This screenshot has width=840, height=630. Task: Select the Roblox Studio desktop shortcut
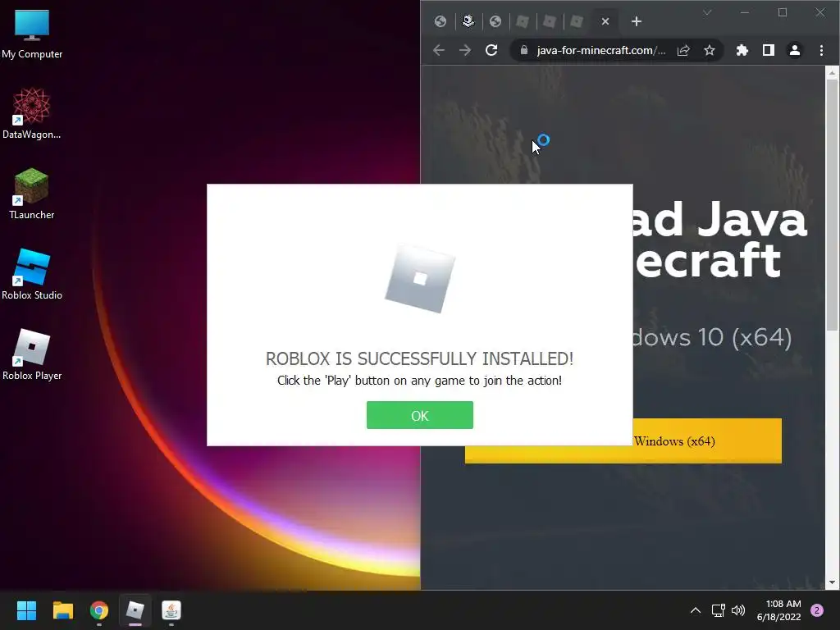[32, 274]
